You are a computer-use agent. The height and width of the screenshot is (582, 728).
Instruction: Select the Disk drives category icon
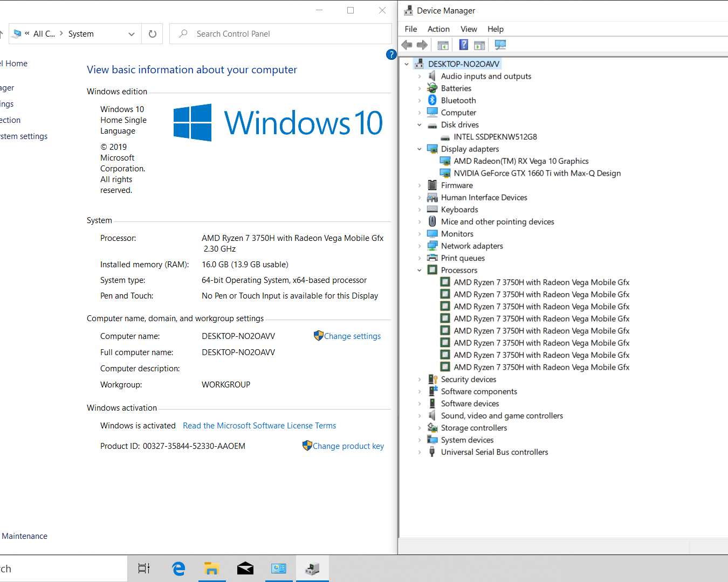432,125
